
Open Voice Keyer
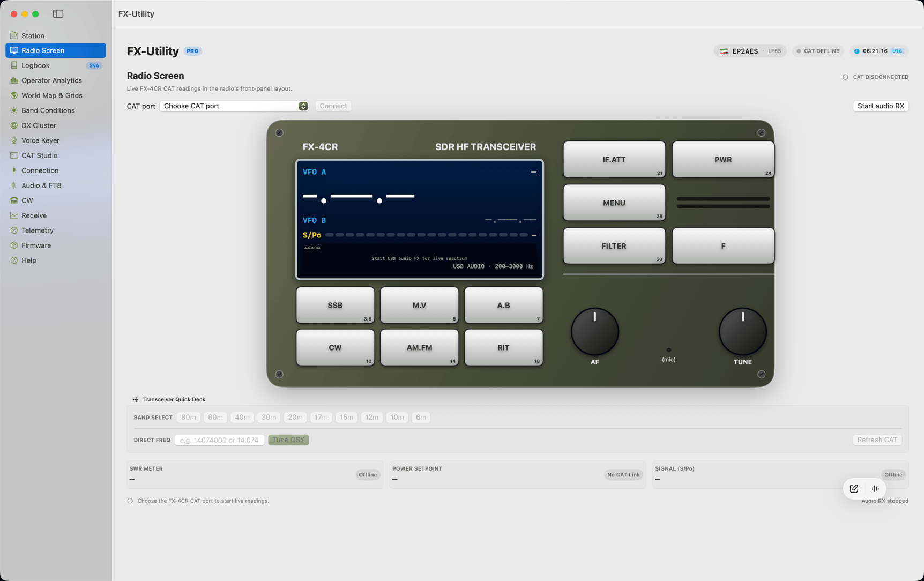click(56, 140)
